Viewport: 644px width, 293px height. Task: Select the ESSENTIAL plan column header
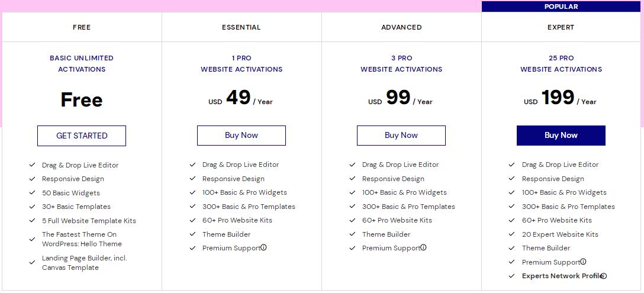tap(241, 27)
